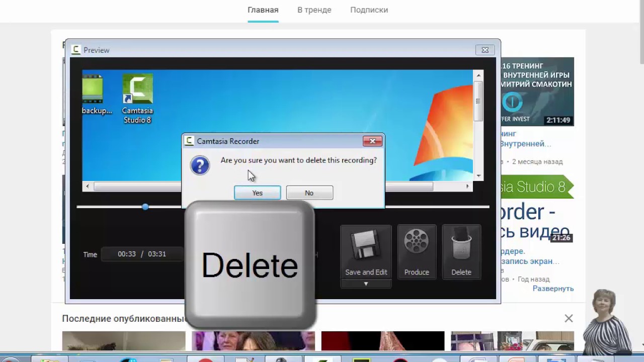
Task: Click the Camtasia logo in Preview title bar
Action: coord(76,50)
